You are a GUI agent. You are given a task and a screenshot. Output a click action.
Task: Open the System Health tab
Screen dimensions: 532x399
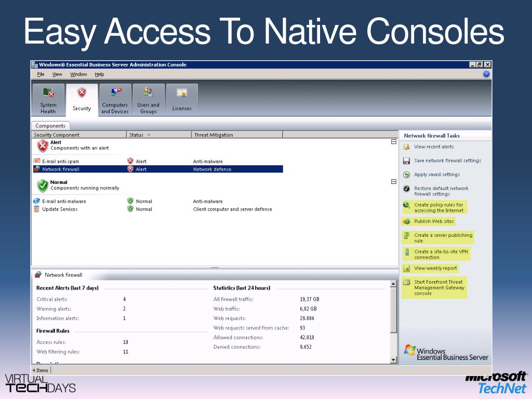pyautogui.click(x=48, y=100)
